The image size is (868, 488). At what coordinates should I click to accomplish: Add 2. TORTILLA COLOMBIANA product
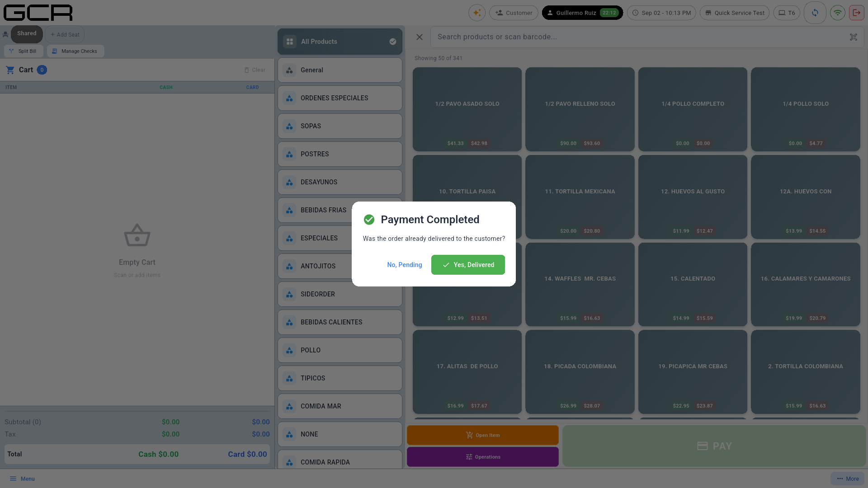(806, 372)
